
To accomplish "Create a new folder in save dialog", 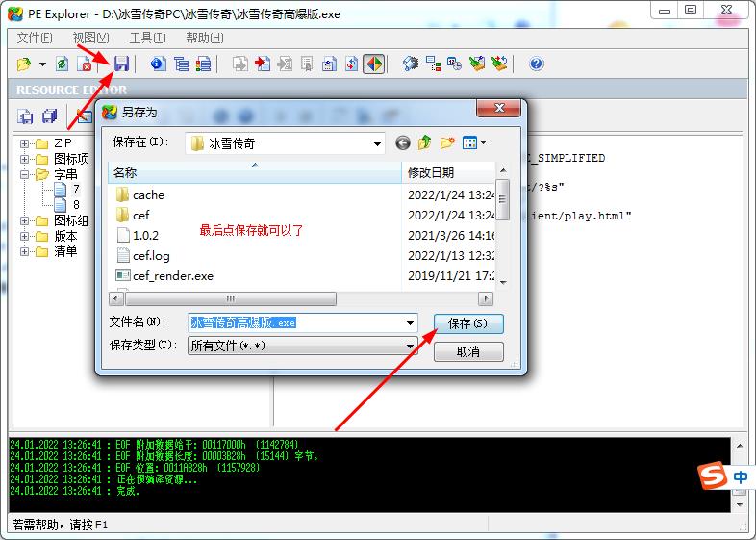I will (447, 142).
